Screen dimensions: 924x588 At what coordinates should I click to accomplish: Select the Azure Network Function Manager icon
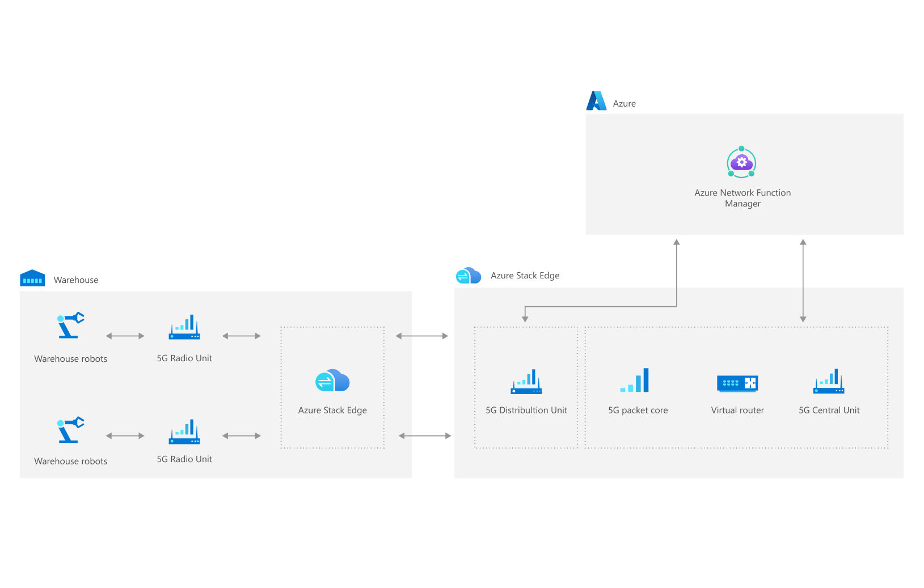tap(741, 162)
